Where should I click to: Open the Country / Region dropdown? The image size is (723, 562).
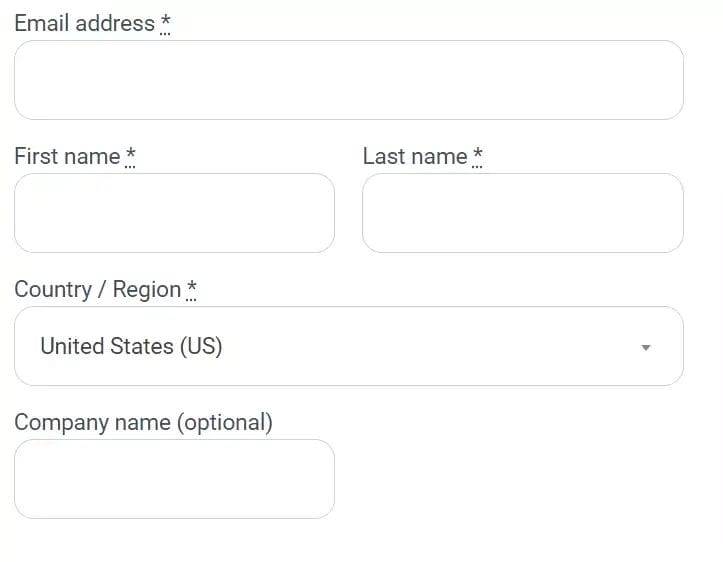[x=348, y=346]
